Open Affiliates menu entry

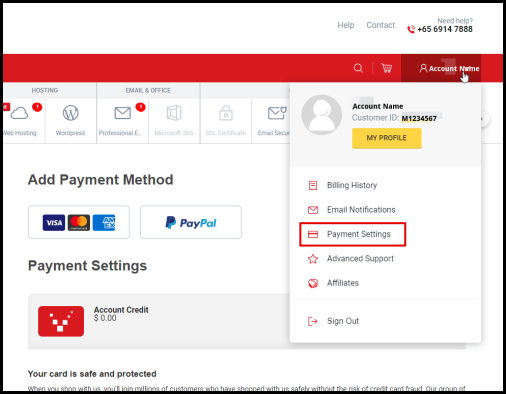click(343, 283)
